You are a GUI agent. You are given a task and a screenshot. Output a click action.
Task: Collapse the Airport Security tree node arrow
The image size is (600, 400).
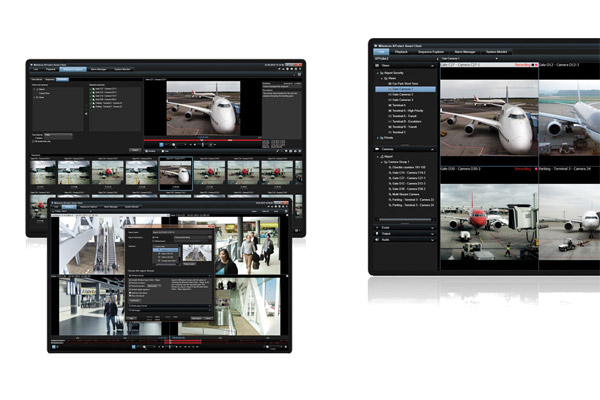pos(377,73)
